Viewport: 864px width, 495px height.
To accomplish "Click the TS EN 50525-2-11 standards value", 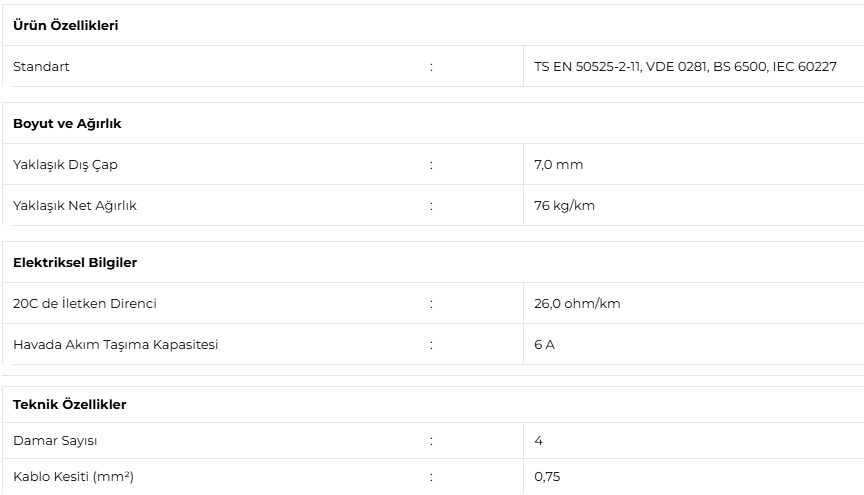I will [x=685, y=67].
